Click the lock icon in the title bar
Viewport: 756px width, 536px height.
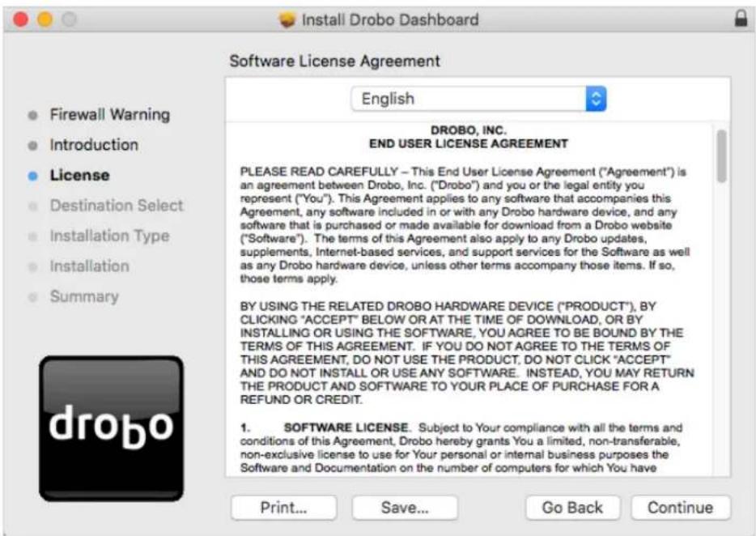click(741, 19)
